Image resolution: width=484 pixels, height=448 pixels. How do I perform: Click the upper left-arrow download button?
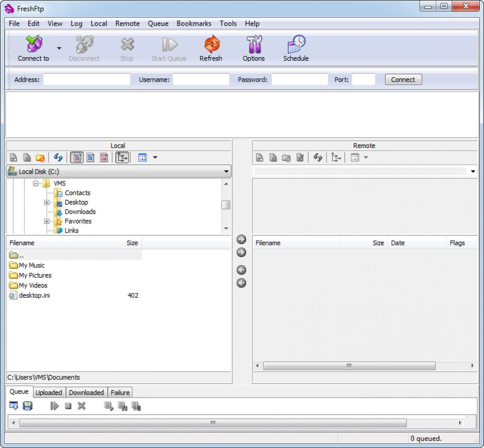click(x=241, y=270)
